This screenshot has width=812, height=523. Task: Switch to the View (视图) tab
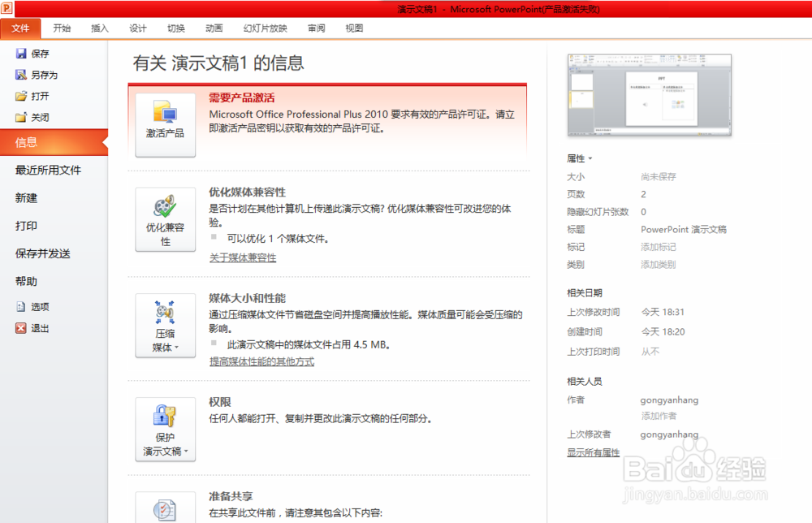pyautogui.click(x=354, y=28)
